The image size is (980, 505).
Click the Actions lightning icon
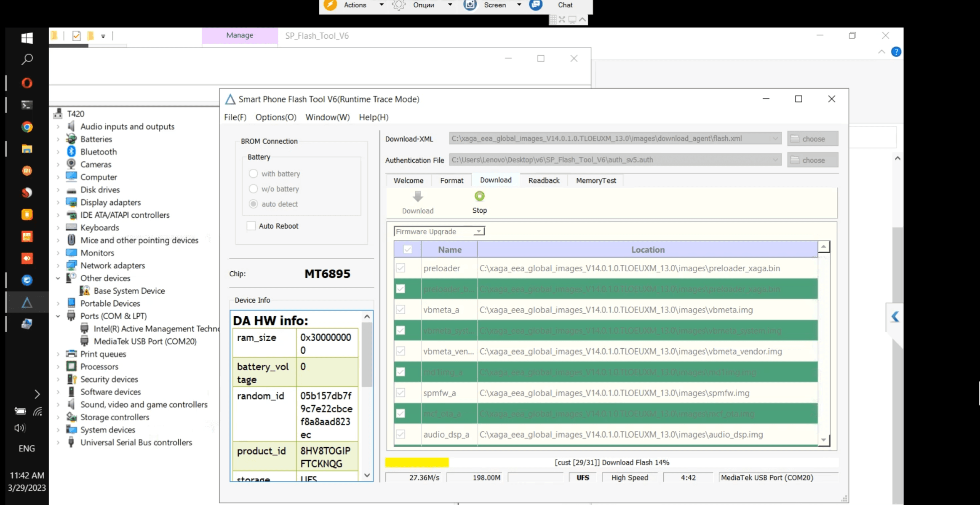tap(331, 5)
